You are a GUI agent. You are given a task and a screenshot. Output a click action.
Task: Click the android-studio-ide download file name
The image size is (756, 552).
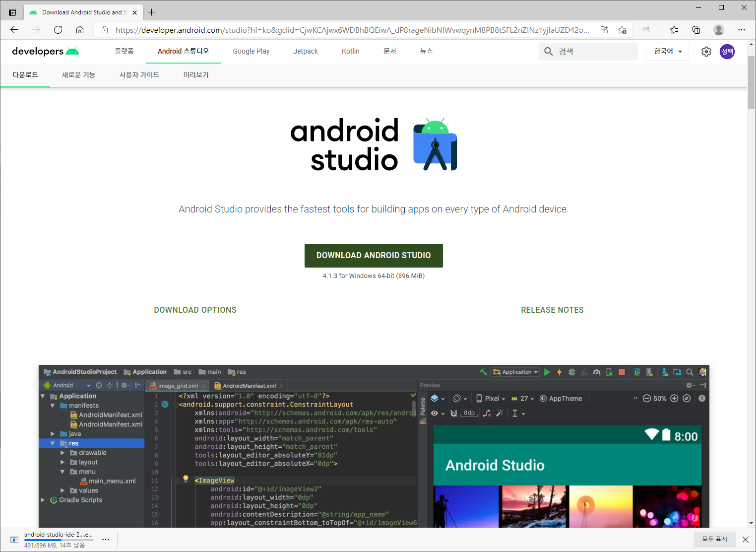coord(59,535)
